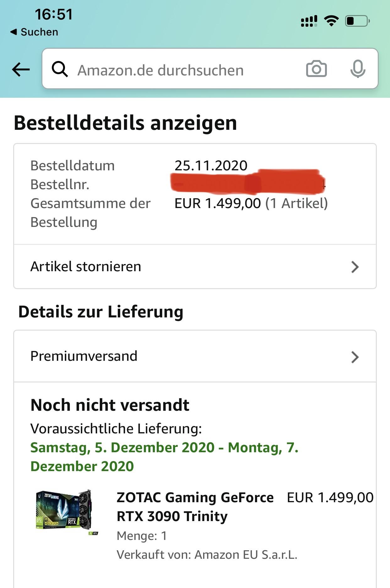Tap the green estimated delivery date text
Screen dimensions: 390x588
(x=164, y=457)
